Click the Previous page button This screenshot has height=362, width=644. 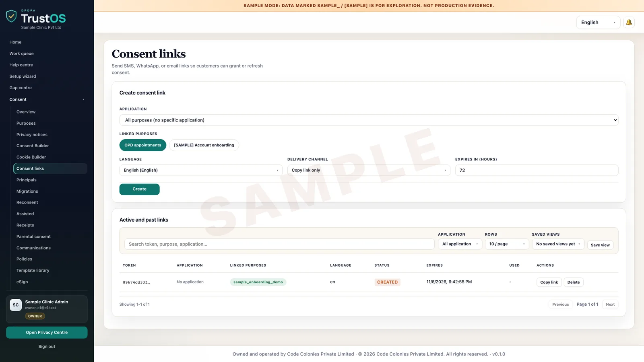[x=561, y=304]
